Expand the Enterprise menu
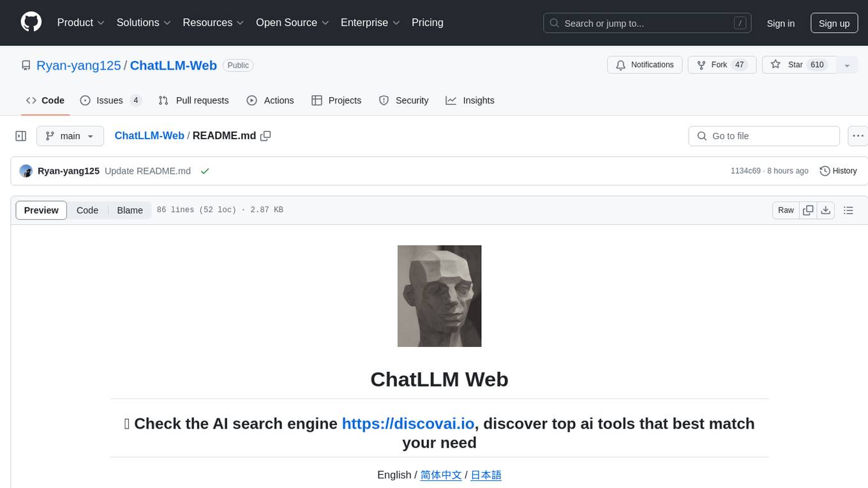The image size is (868, 488). [x=371, y=22]
